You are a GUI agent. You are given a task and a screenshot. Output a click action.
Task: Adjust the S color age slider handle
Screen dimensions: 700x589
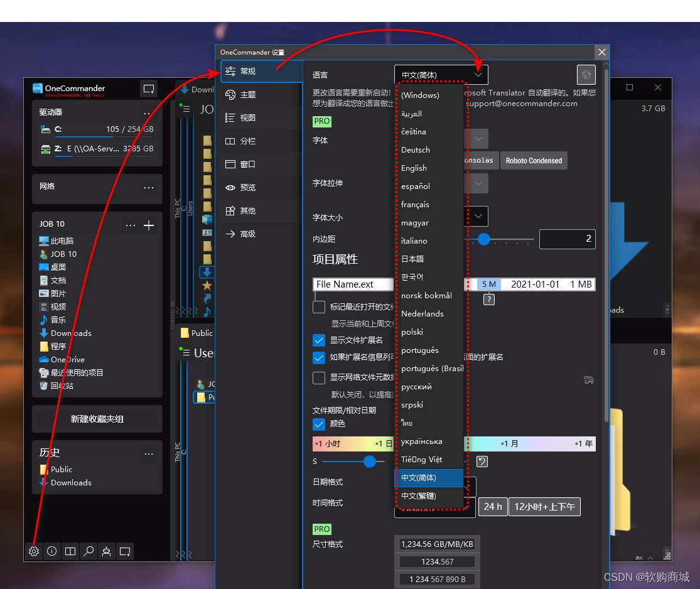[x=370, y=462]
